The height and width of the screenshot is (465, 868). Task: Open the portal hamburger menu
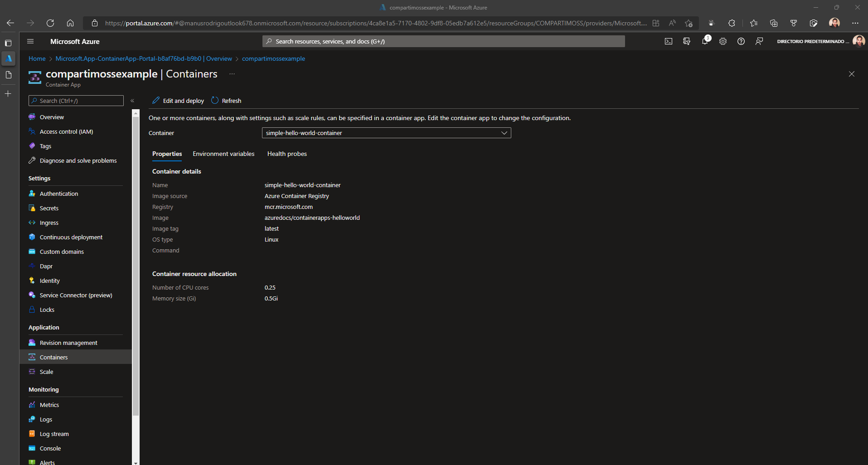coord(30,41)
